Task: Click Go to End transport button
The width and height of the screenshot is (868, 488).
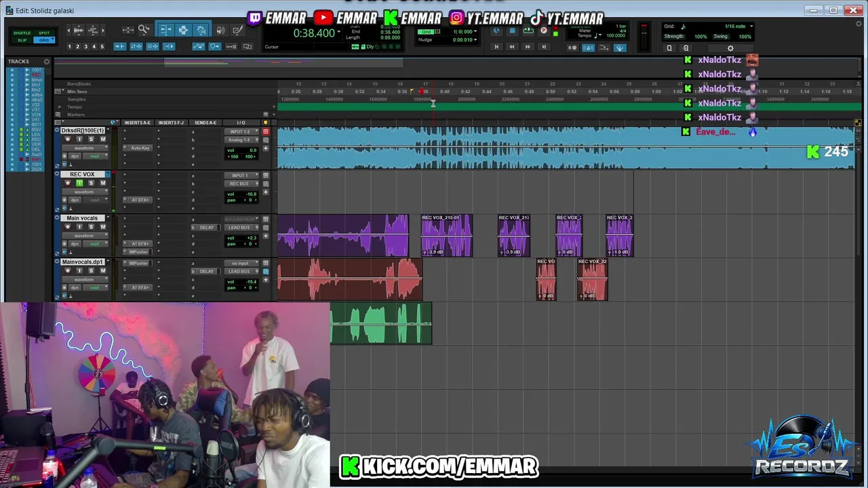Action: coord(543,47)
